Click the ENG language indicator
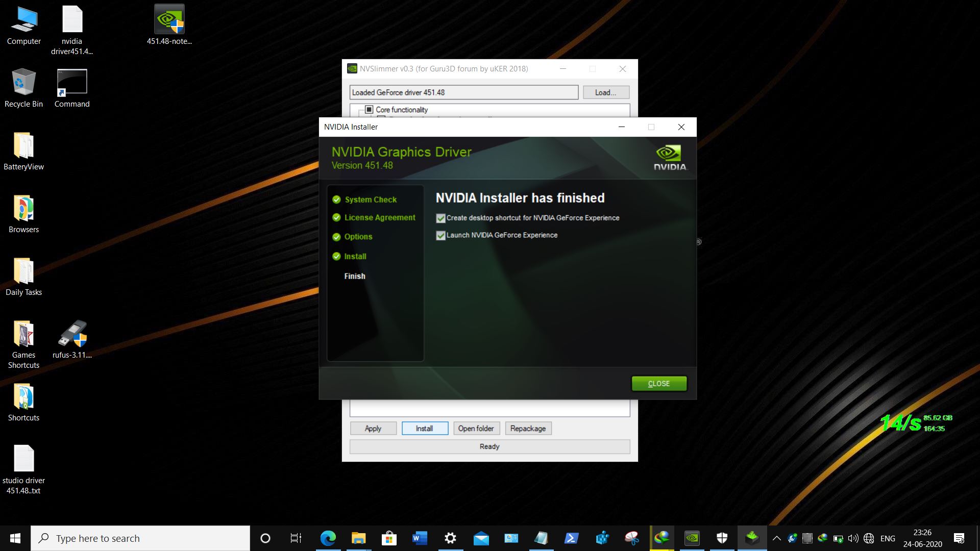Screen dimensions: 980x551 (x=888, y=538)
